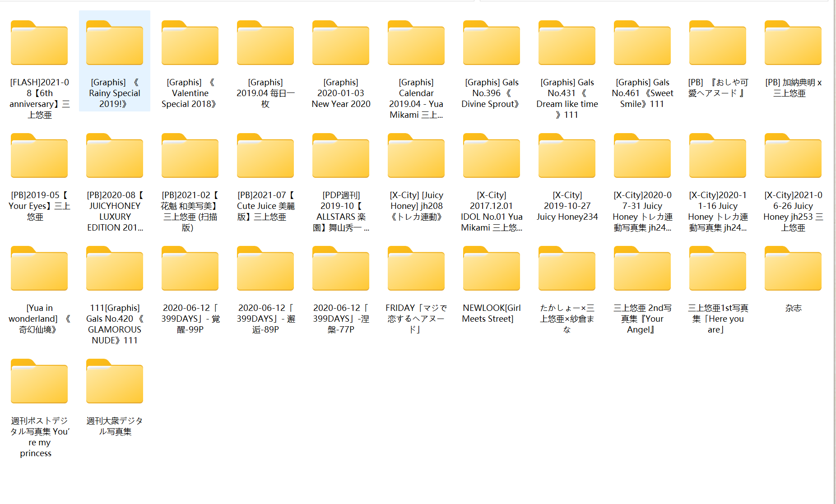Viewport: 836px width, 504px height.
Task: Select the Gals No.431 Dream like time folder icon
Action: coord(567,43)
